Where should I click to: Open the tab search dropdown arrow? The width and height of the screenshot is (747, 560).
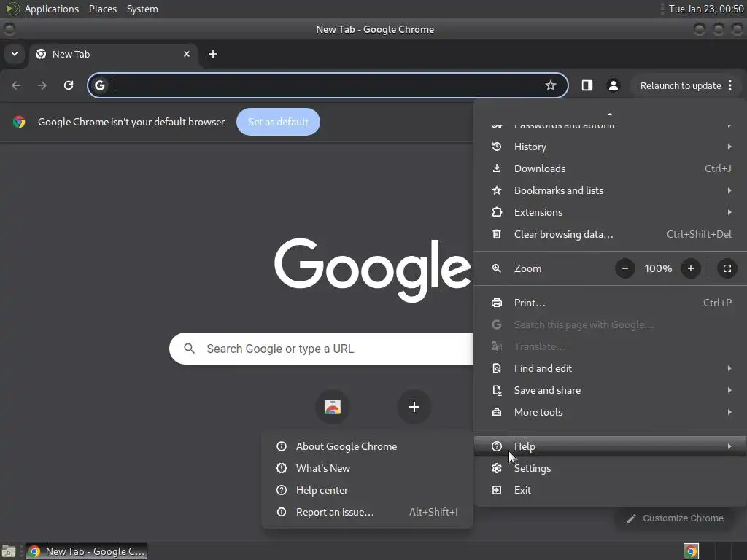[15, 54]
